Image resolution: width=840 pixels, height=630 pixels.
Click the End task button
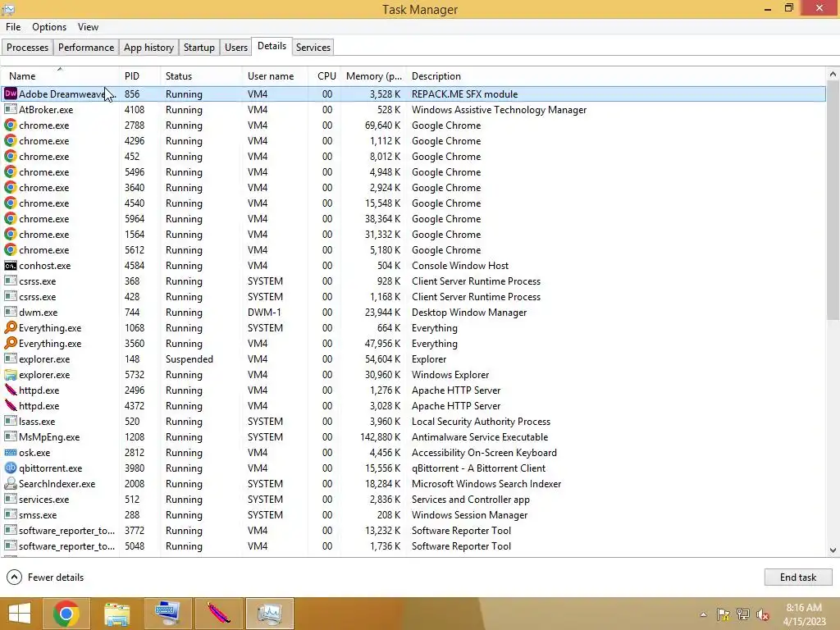pos(797,577)
